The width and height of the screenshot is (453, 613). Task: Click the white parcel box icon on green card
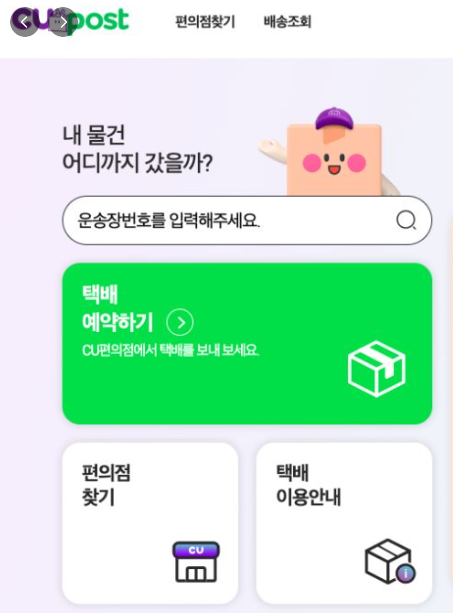376,369
